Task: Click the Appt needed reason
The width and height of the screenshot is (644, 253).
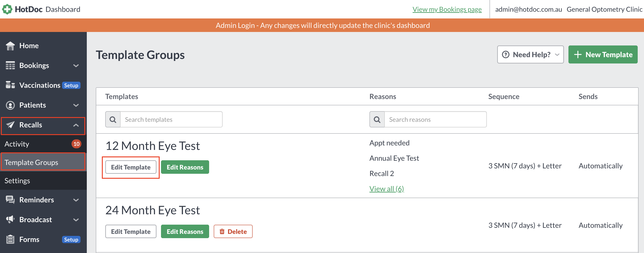Action: (x=389, y=143)
